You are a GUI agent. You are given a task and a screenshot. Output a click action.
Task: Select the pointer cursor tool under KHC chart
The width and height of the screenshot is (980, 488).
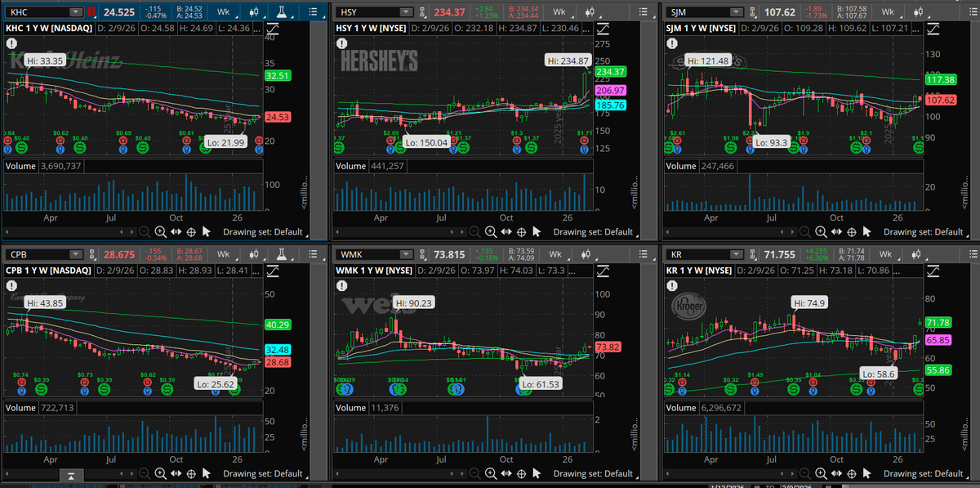click(207, 232)
